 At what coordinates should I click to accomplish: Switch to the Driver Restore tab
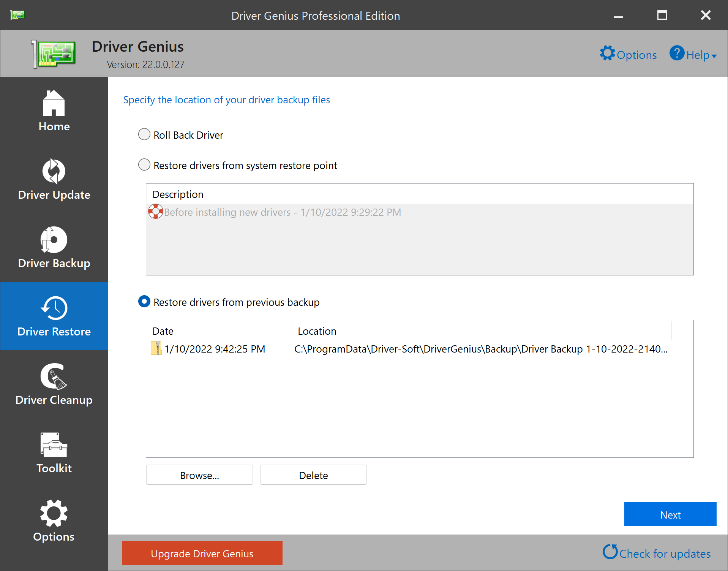click(54, 316)
